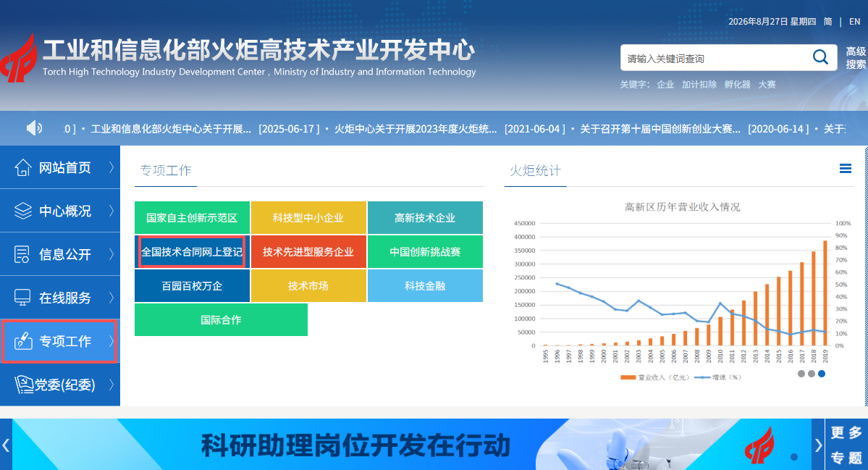Click keyword link 孵化器

click(738, 85)
